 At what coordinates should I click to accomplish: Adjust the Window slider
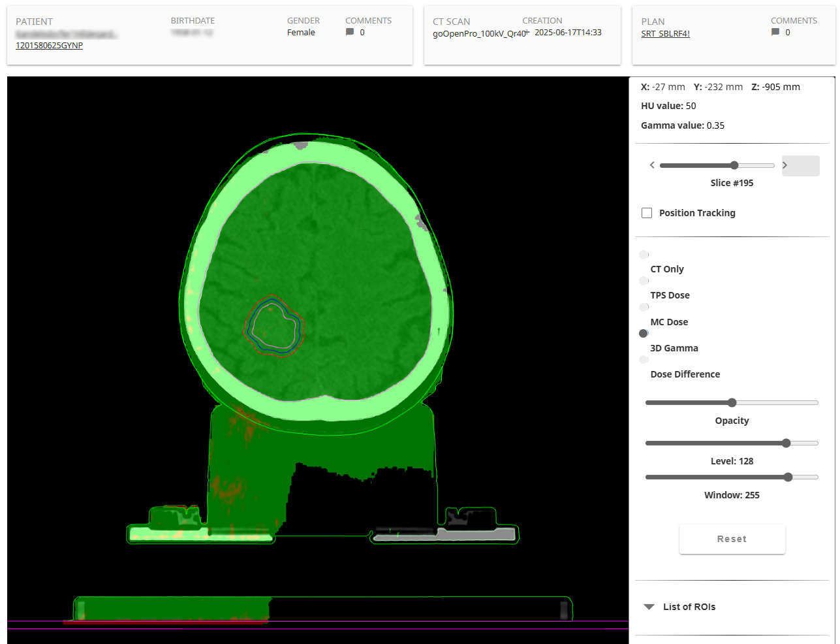[732, 477]
